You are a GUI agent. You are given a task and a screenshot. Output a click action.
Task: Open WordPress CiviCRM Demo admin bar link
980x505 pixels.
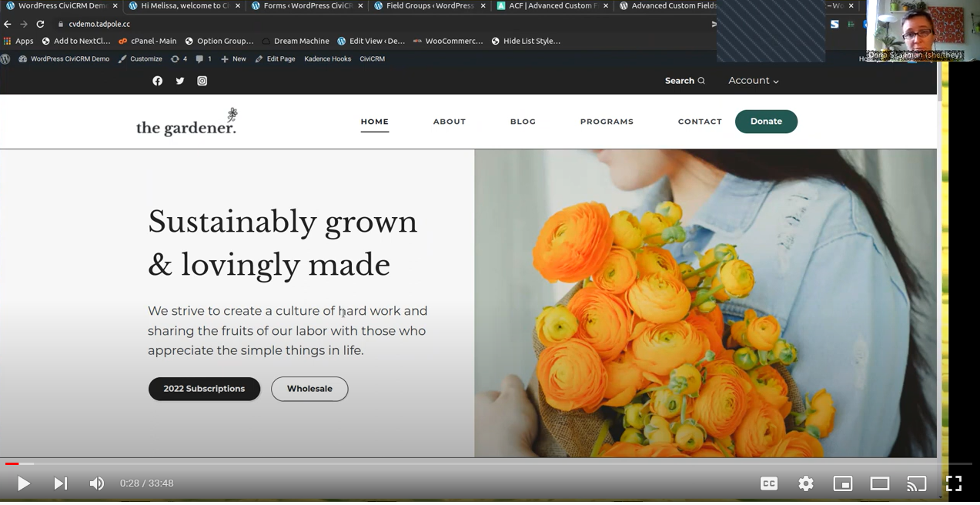(x=64, y=59)
